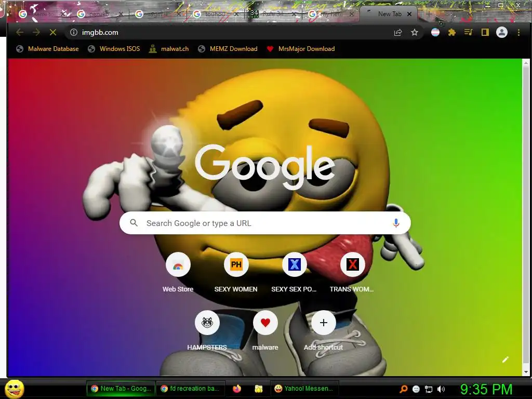Click the page scrollbar up arrow
532x399 pixels.
click(526, 63)
